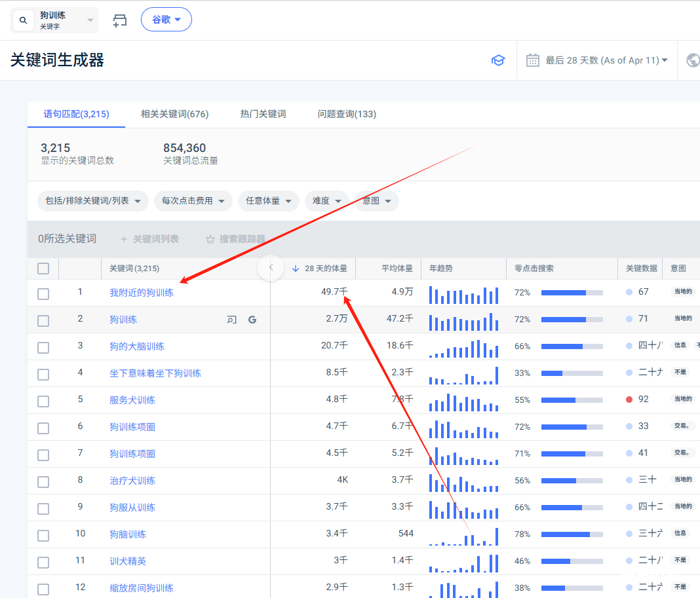700x598 pixels.
Task: Switch to 热门关键词 tab
Action: point(263,114)
